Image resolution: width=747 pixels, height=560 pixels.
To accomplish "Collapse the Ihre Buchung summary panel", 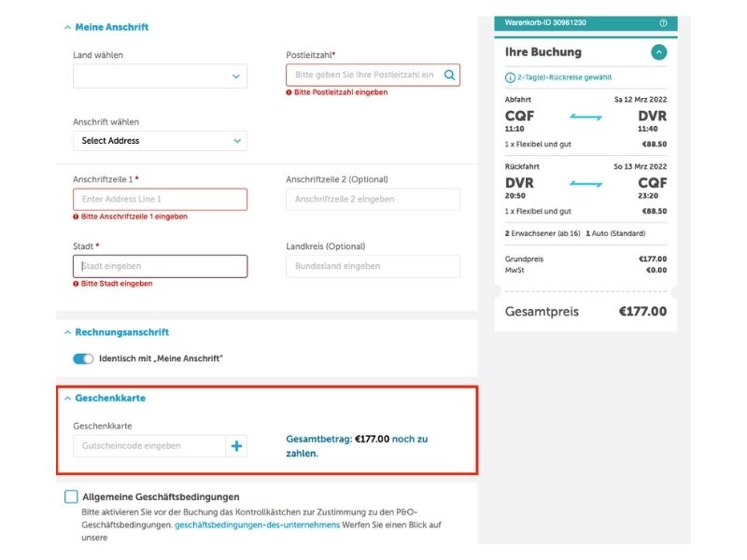I will 659,52.
